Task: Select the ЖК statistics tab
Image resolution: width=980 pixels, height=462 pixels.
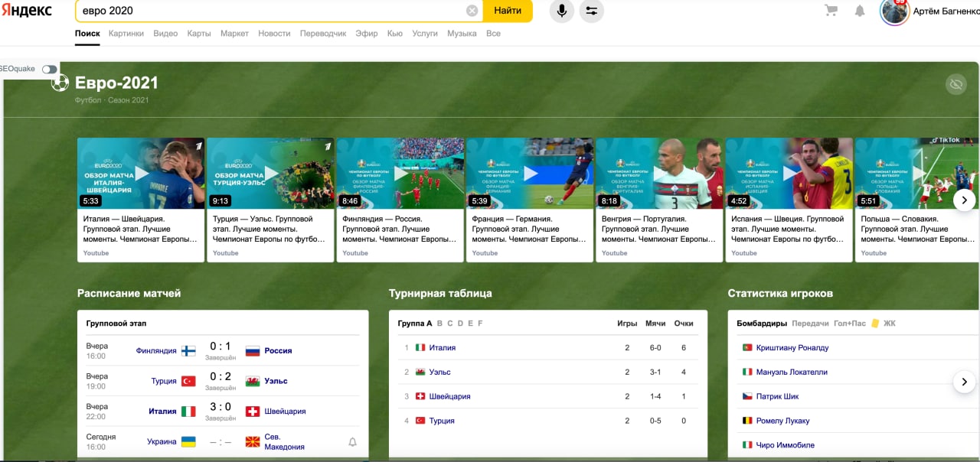Action: click(x=890, y=324)
